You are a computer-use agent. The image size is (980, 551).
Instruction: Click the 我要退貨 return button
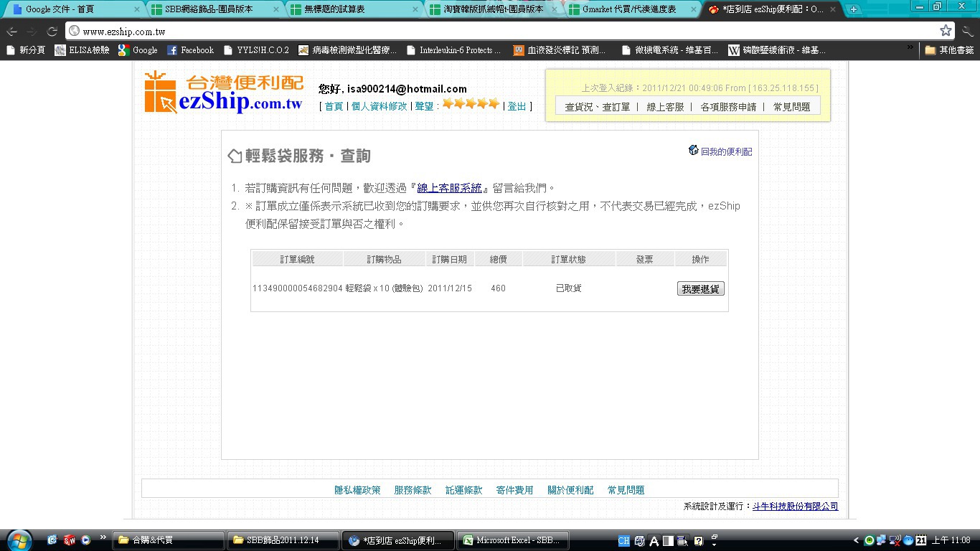701,288
